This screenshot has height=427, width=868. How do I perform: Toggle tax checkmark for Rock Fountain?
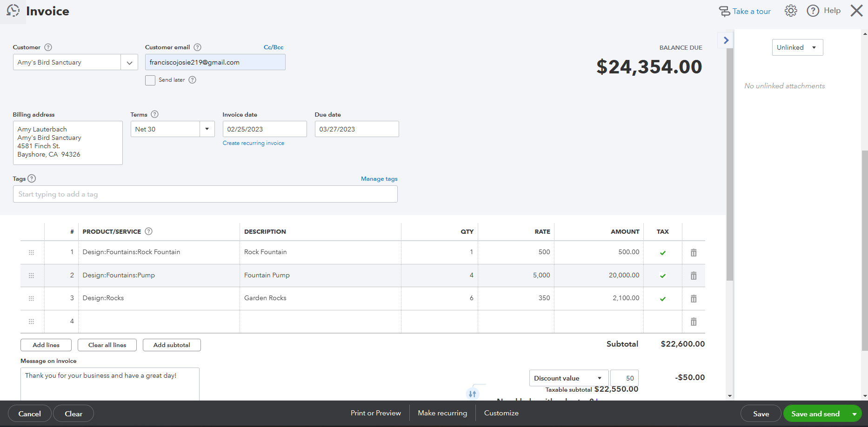click(663, 253)
